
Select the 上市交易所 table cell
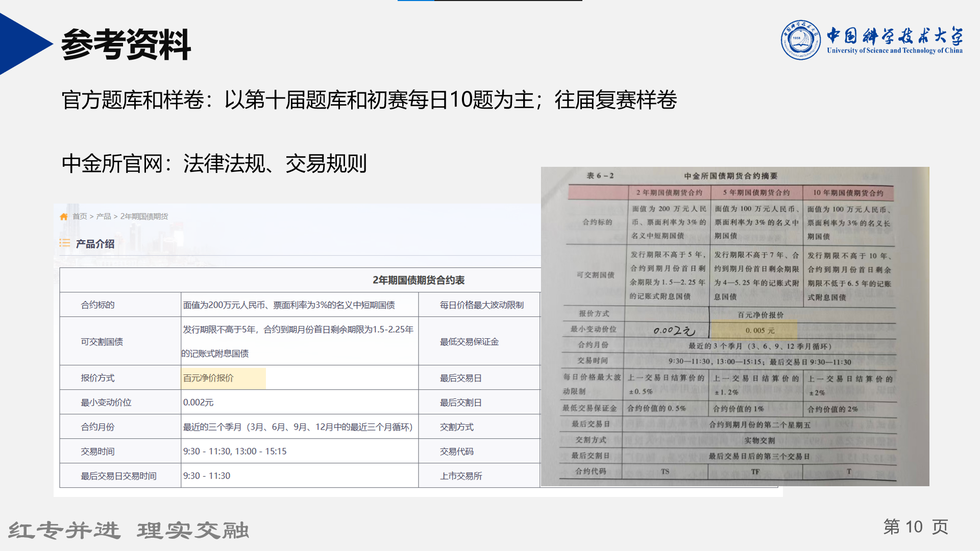point(461,476)
